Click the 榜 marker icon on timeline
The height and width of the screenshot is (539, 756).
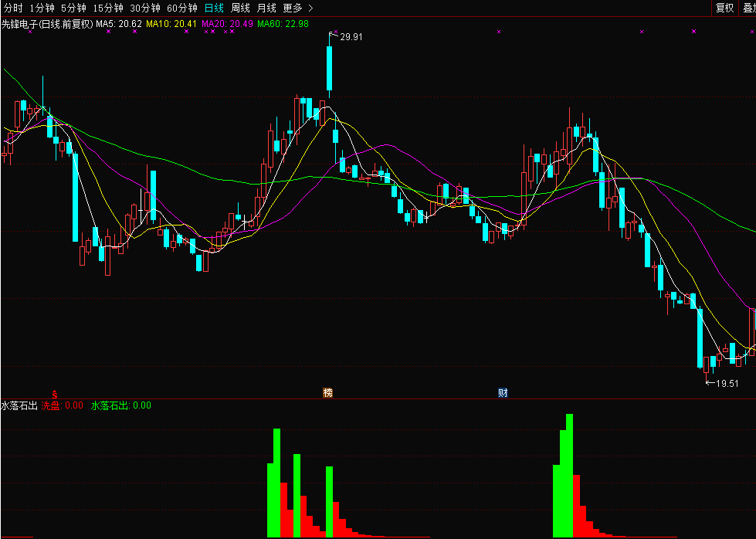click(x=328, y=392)
